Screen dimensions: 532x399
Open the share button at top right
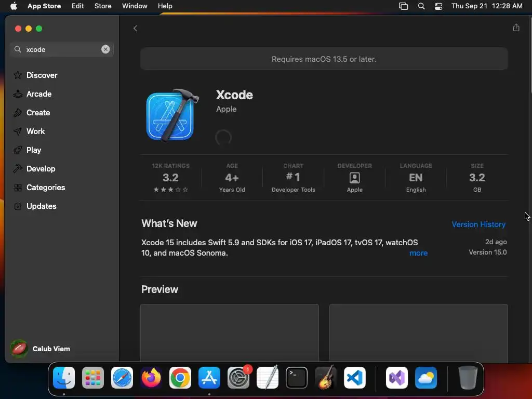pyautogui.click(x=516, y=28)
